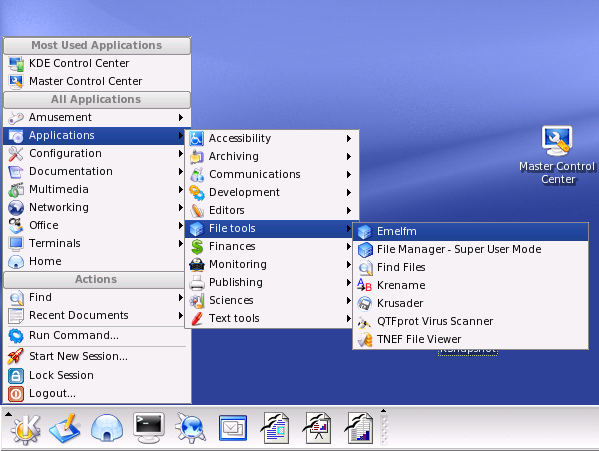Click the panel hide arrow above K menu
Viewport: 599px width, 451px height.
pos(8,414)
